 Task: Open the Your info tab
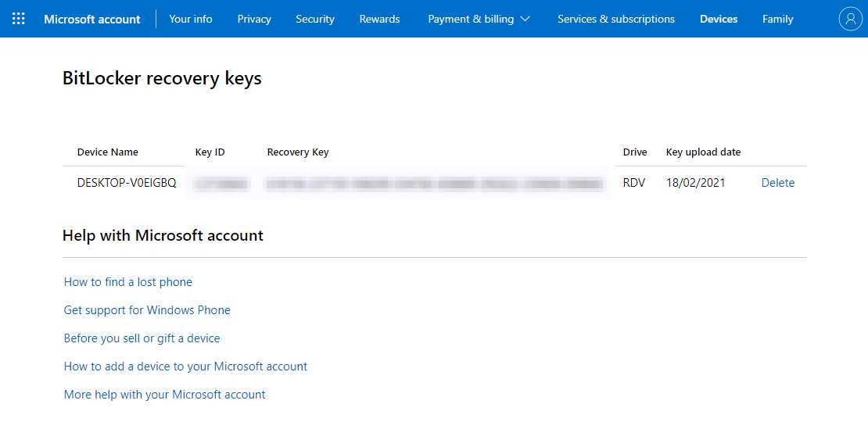tap(191, 19)
